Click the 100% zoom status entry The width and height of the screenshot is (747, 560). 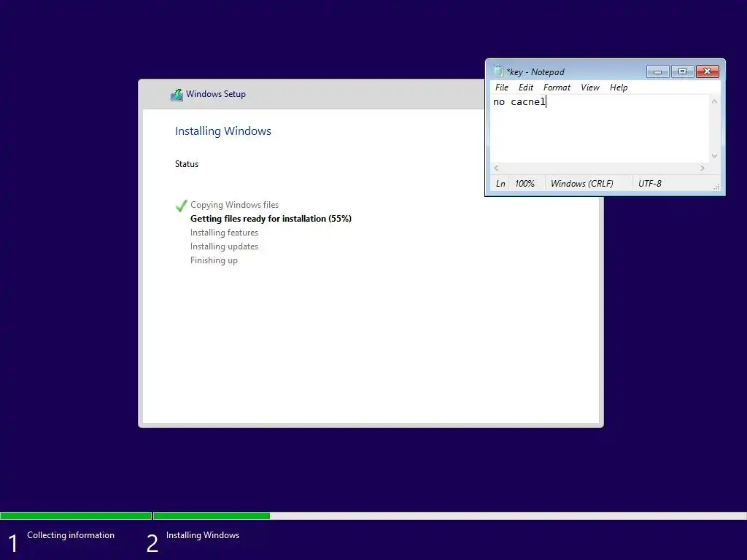click(x=525, y=183)
